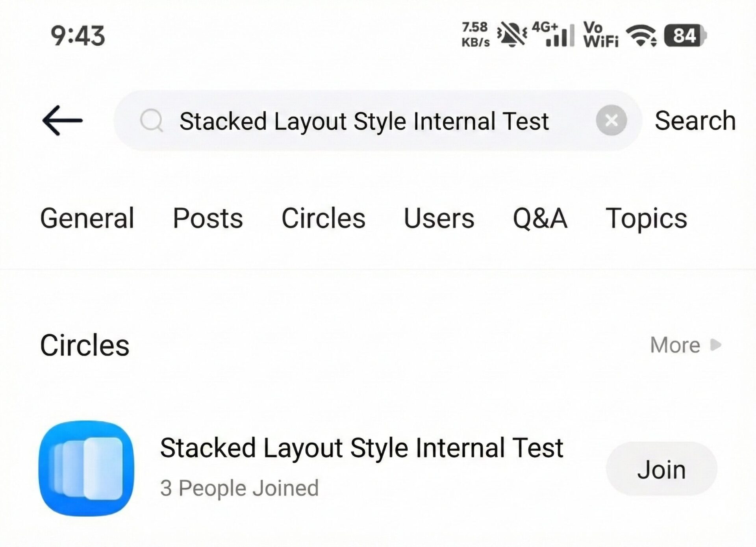Switch to the Posts tab
The width and height of the screenshot is (756, 547).
coord(208,219)
